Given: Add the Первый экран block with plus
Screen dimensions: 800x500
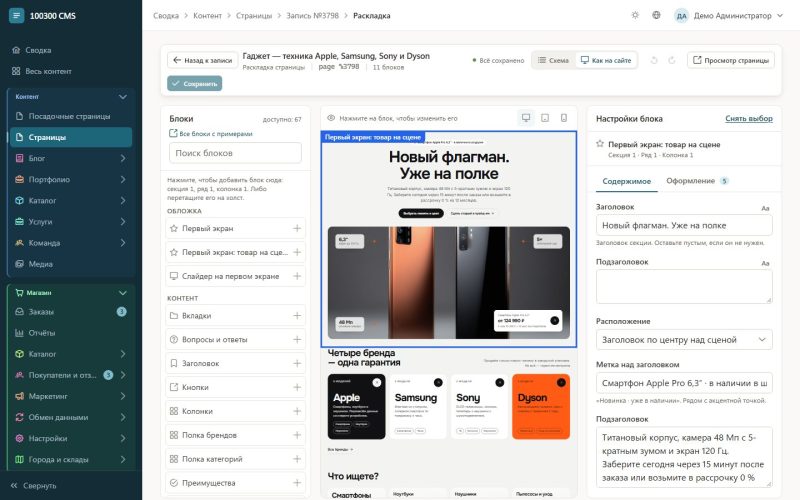Looking at the screenshot, I should (297, 228).
